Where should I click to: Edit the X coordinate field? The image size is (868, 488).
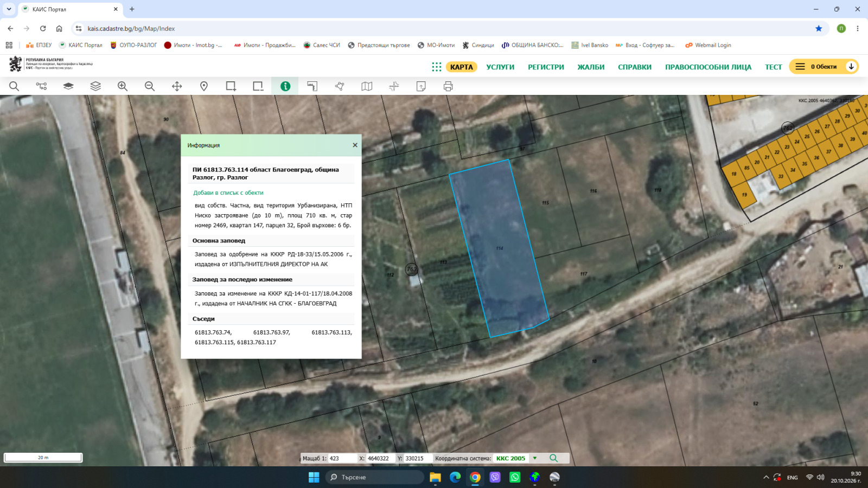380,458
